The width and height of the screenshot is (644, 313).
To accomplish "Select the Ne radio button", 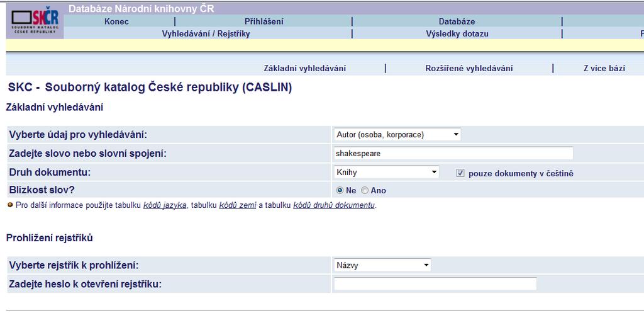I will [340, 190].
